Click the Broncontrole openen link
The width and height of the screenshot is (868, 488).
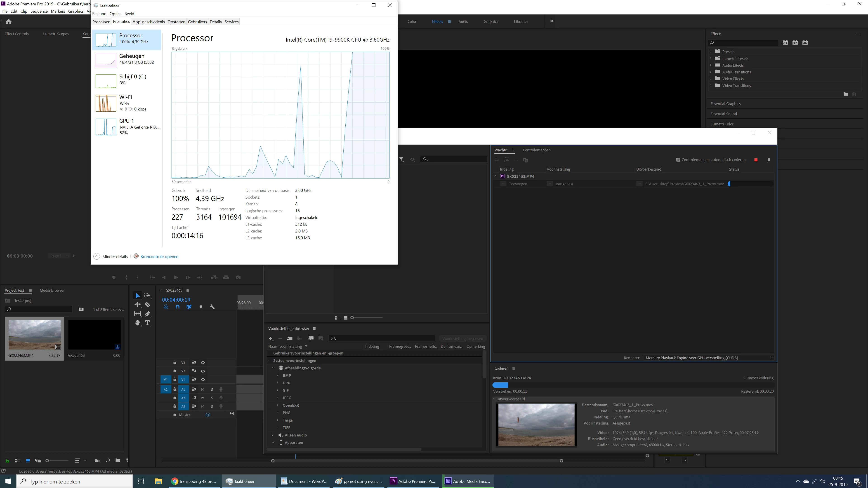[159, 257]
